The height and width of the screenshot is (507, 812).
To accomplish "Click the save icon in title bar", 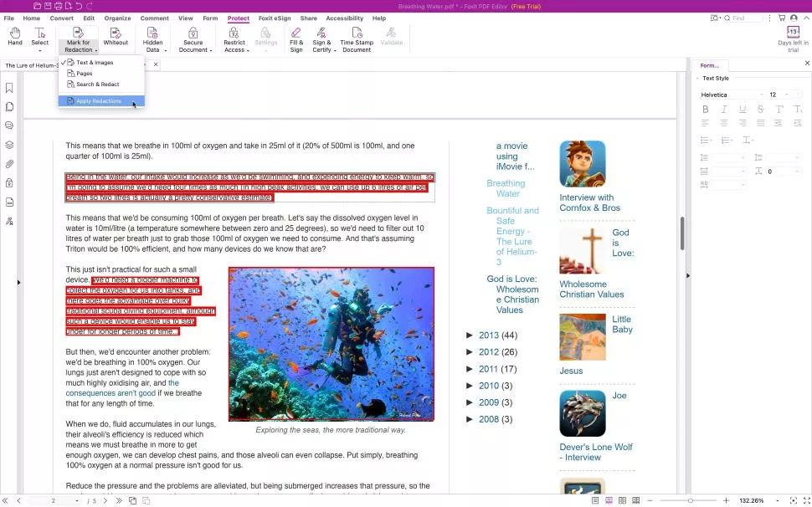I will [x=47, y=6].
